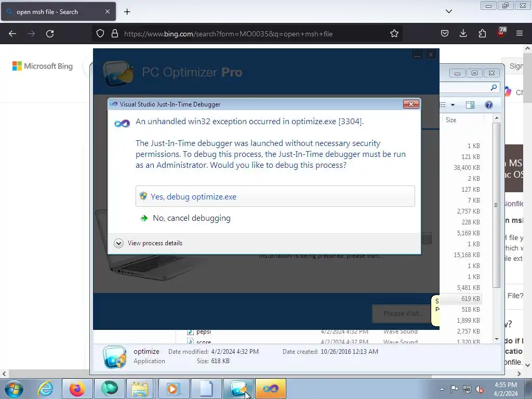Close the Just-In-Time Debugger dialog
This screenshot has height=399, width=532.
click(411, 104)
